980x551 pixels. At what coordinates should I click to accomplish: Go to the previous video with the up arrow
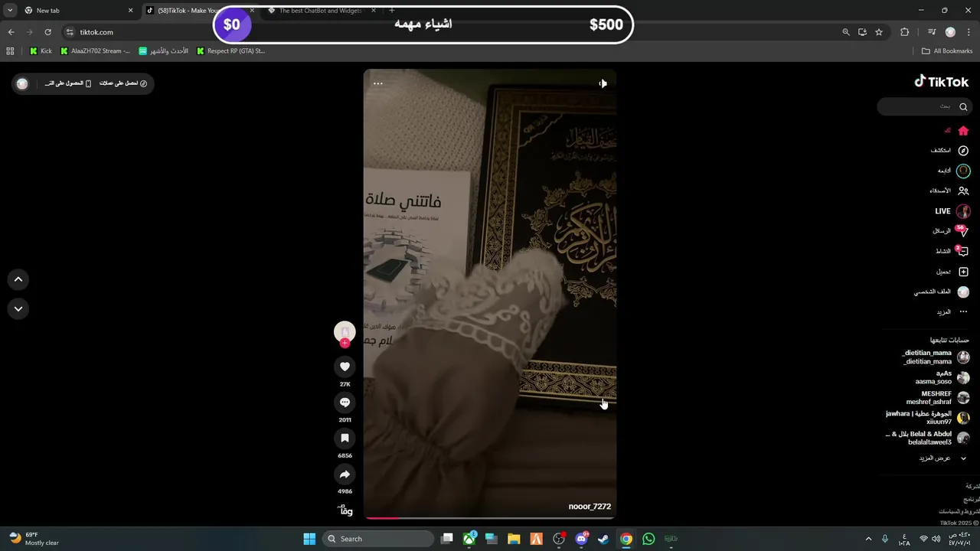point(18,280)
